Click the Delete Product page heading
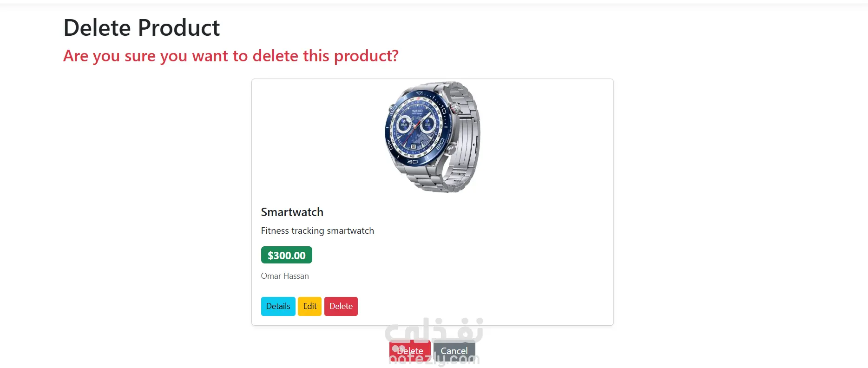 (141, 28)
